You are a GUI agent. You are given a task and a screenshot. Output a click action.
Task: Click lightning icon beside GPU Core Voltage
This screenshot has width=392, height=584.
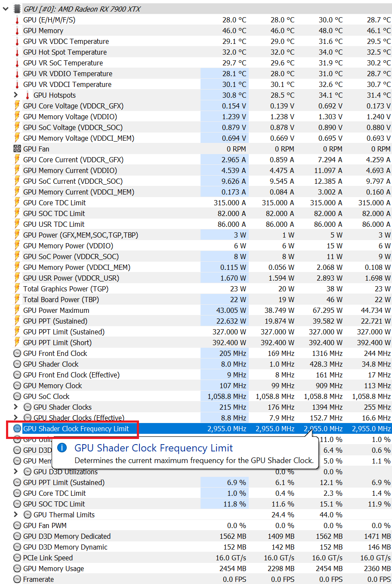(17, 105)
